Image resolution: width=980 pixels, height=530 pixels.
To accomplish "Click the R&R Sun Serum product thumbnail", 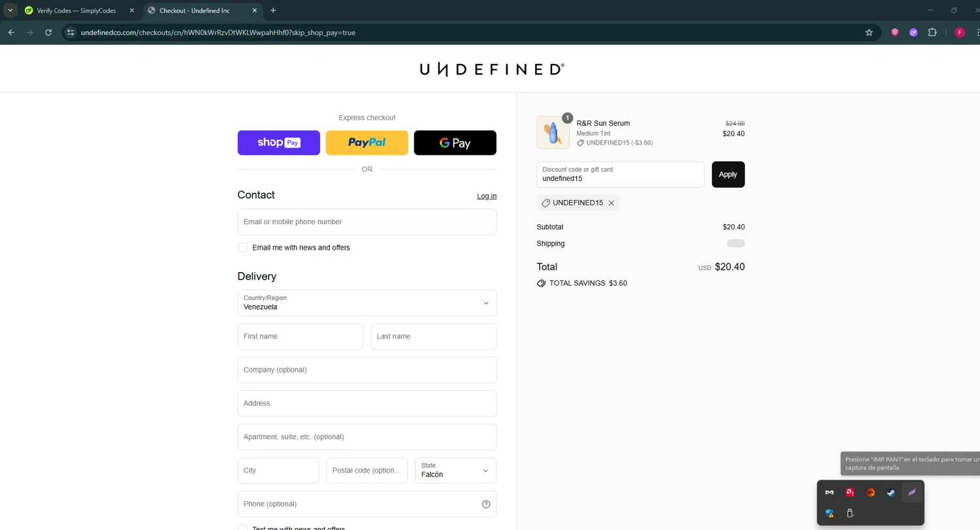I will [553, 133].
